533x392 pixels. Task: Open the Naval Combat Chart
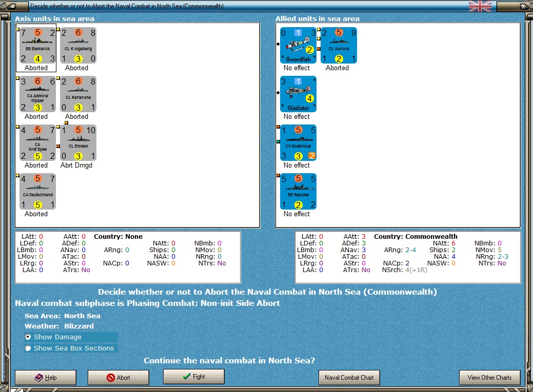(x=349, y=377)
